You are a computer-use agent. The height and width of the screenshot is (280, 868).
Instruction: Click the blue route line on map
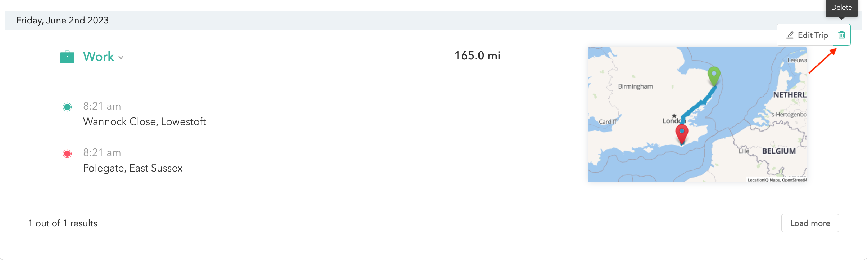698,105
